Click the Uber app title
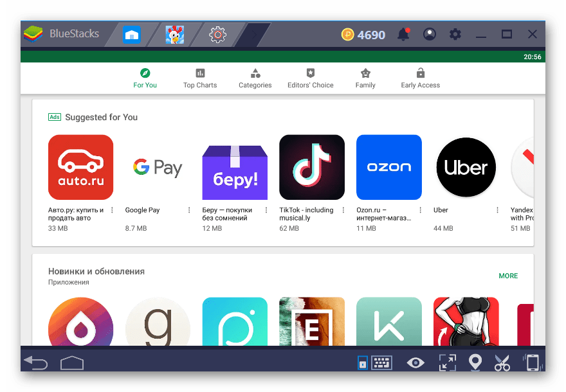Screen dimensions: 566x392 pyautogui.click(x=441, y=210)
